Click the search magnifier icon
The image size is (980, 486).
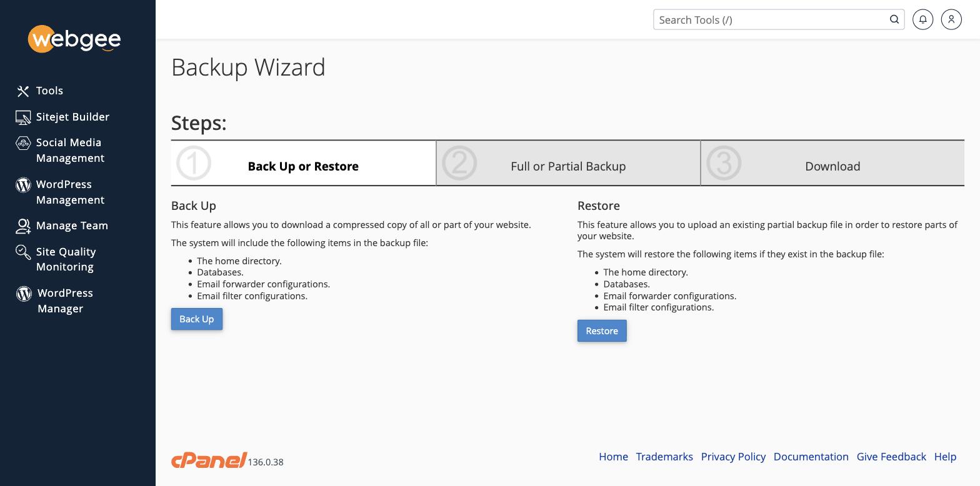pyautogui.click(x=894, y=19)
